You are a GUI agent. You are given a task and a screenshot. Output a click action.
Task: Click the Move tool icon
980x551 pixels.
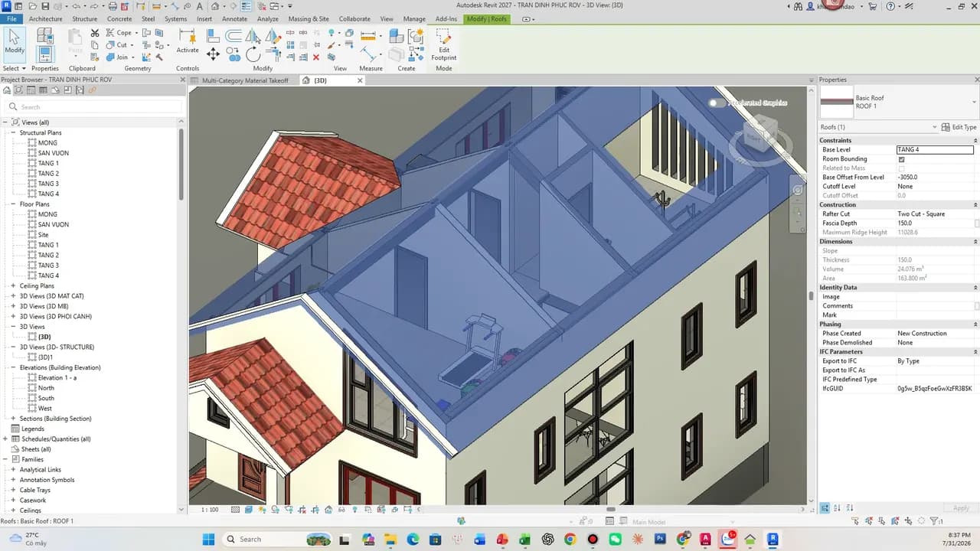tap(213, 54)
